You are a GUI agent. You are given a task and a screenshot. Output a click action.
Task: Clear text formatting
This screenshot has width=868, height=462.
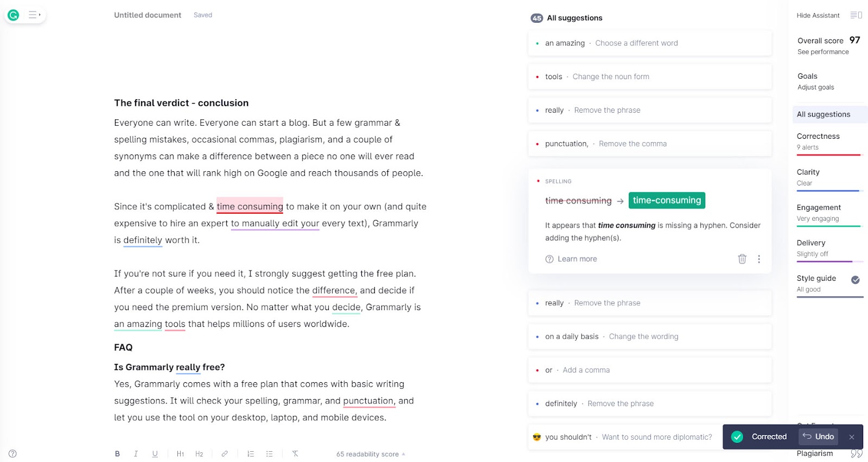coord(295,454)
